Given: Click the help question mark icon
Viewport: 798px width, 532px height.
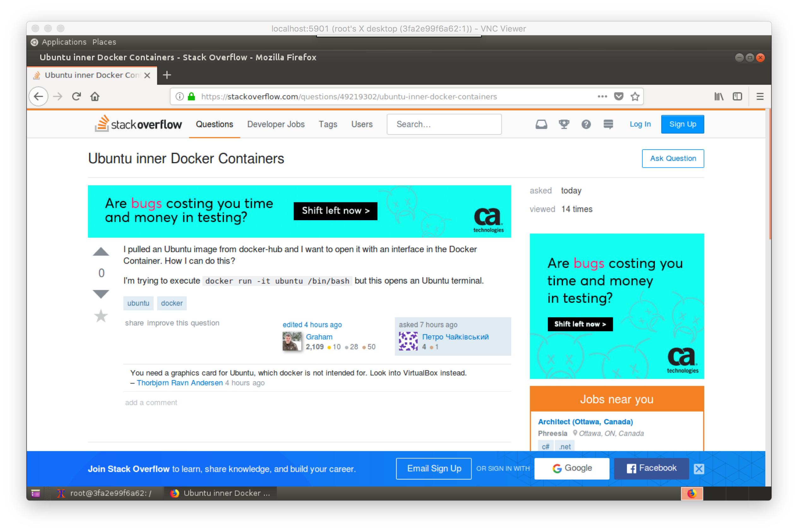Looking at the screenshot, I should click(586, 124).
